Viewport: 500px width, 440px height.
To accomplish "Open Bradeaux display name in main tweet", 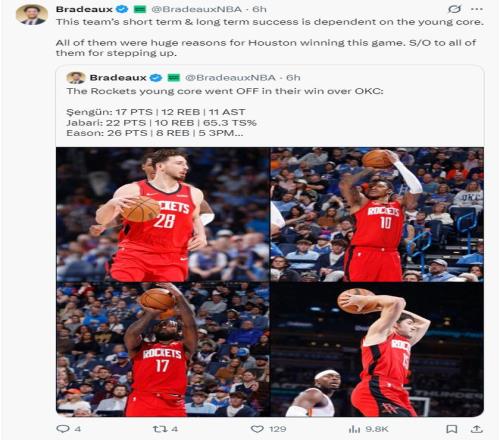I will (x=84, y=9).
